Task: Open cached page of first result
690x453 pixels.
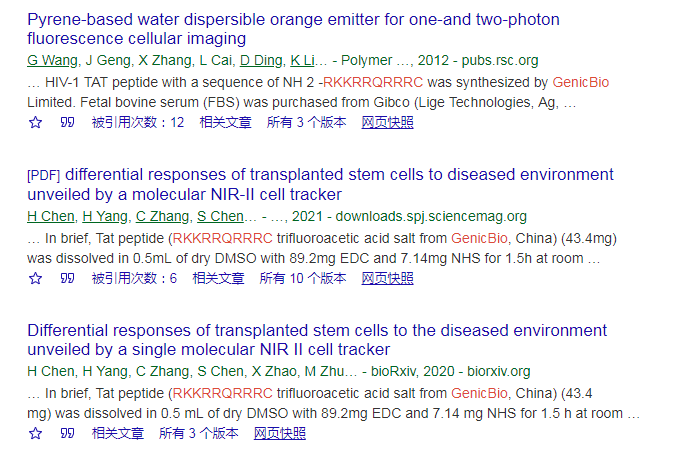Action: (387, 122)
